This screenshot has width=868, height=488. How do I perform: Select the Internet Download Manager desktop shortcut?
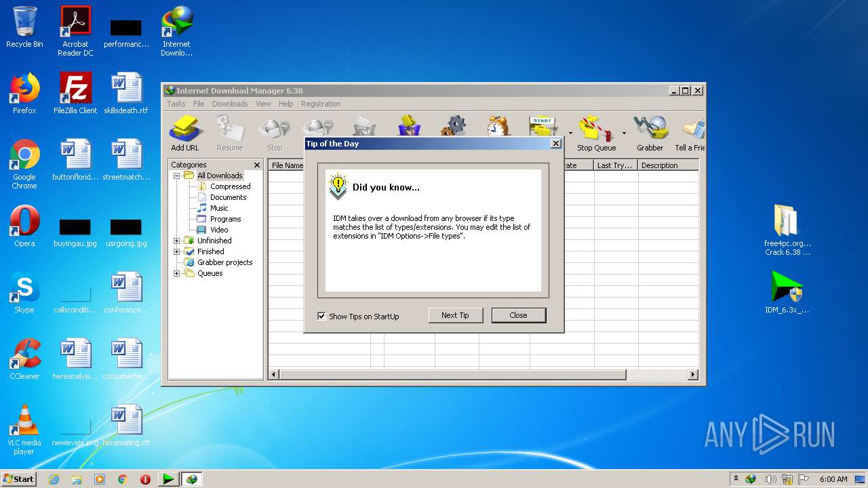176,31
